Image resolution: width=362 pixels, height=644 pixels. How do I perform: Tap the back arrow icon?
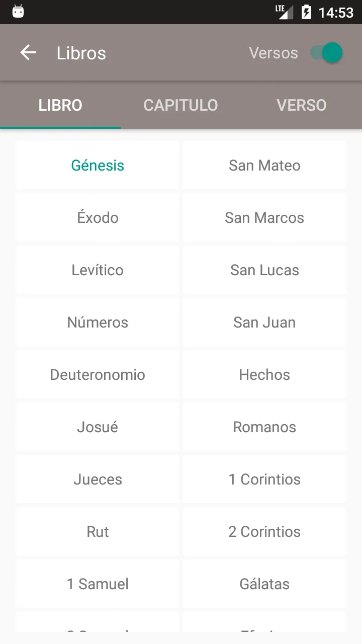(x=28, y=53)
